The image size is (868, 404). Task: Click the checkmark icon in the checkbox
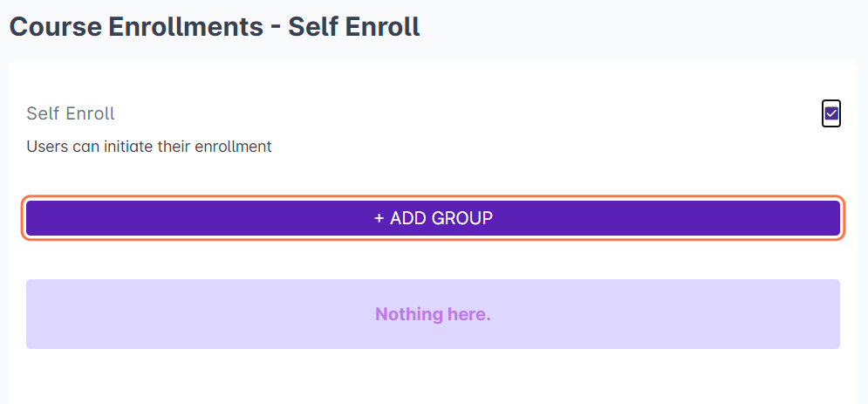pos(831,113)
